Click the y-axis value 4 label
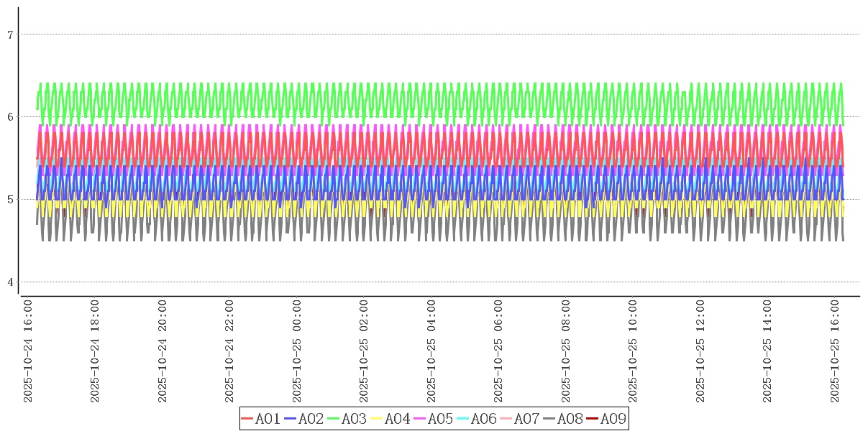The image size is (868, 431). pos(10,282)
